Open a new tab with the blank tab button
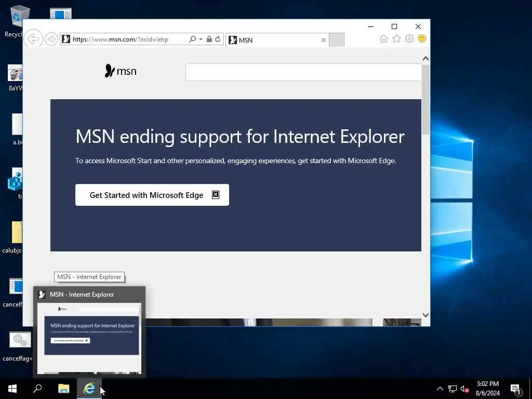The width and height of the screenshot is (532, 399). [337, 39]
